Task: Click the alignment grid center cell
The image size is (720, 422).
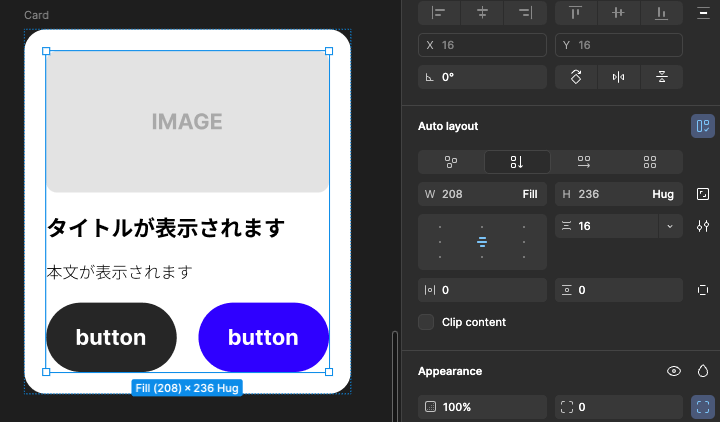Action: coord(482,242)
